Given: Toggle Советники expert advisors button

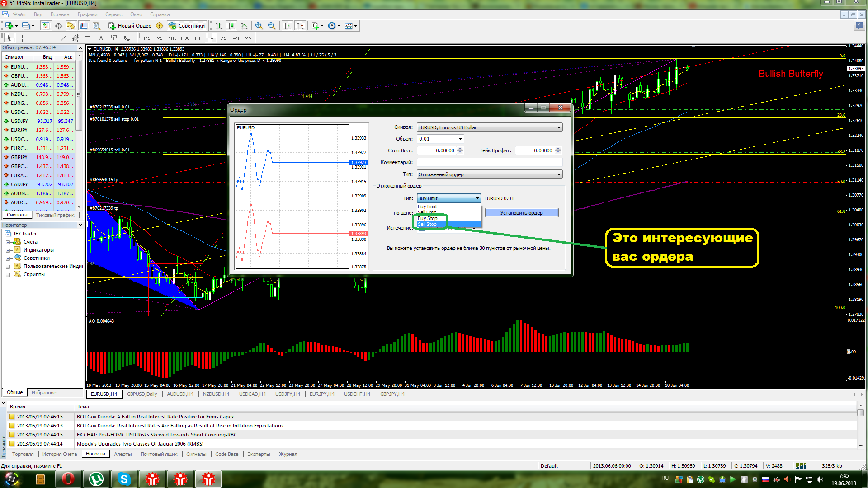Looking at the screenshot, I should [x=187, y=26].
